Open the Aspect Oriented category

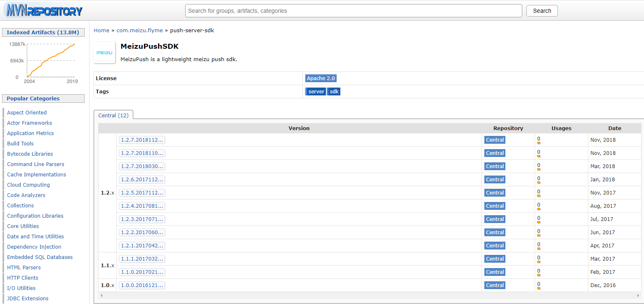click(27, 113)
